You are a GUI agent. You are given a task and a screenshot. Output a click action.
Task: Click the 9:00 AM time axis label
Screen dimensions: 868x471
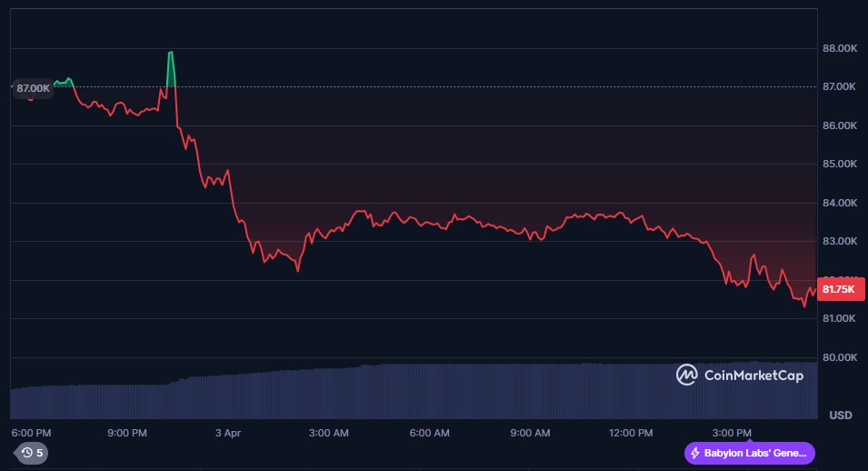[x=530, y=432]
